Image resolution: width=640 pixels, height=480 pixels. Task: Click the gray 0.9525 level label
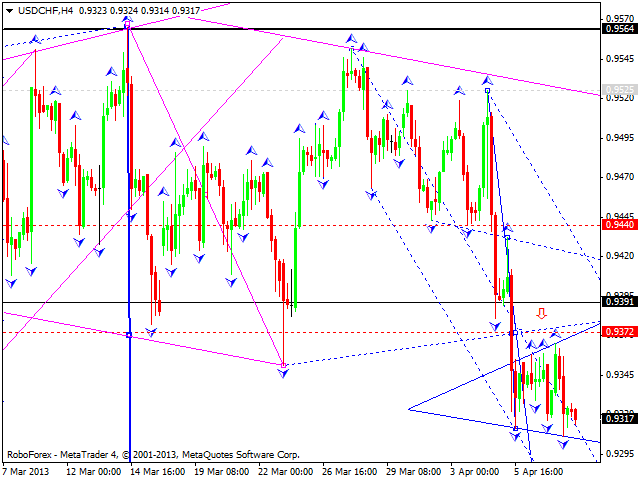[617, 90]
